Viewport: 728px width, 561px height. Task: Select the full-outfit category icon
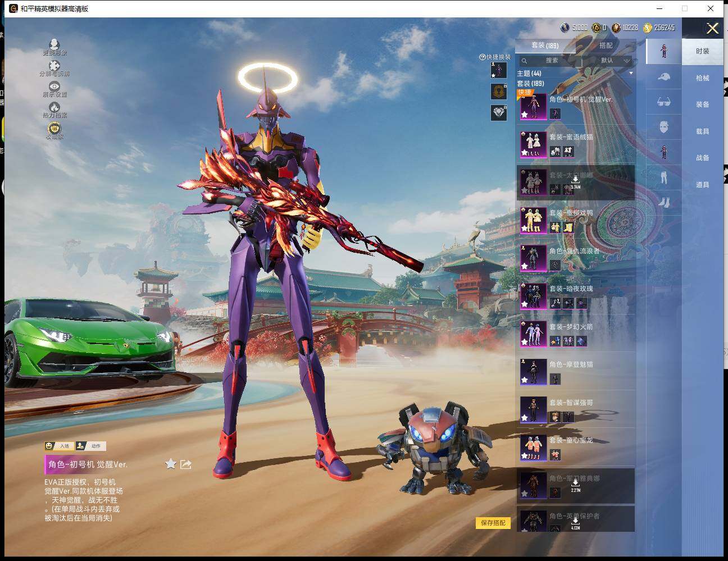coord(663,51)
